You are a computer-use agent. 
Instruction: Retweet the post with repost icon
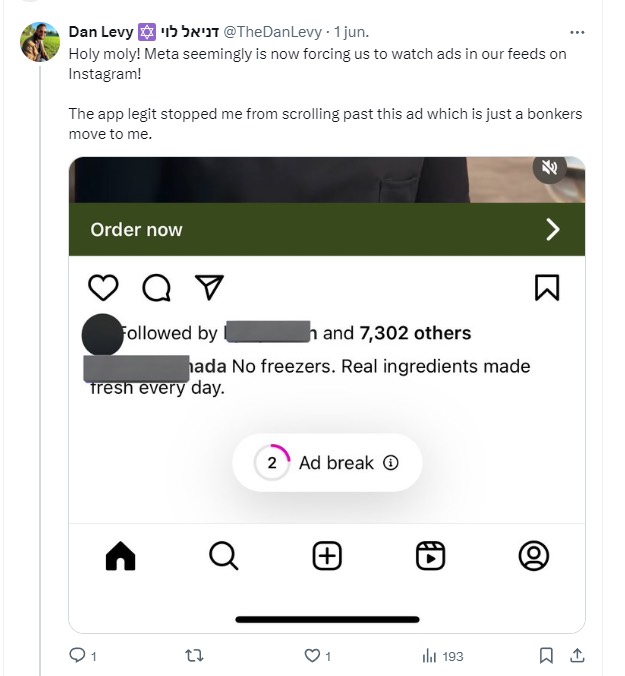pyautogui.click(x=194, y=656)
